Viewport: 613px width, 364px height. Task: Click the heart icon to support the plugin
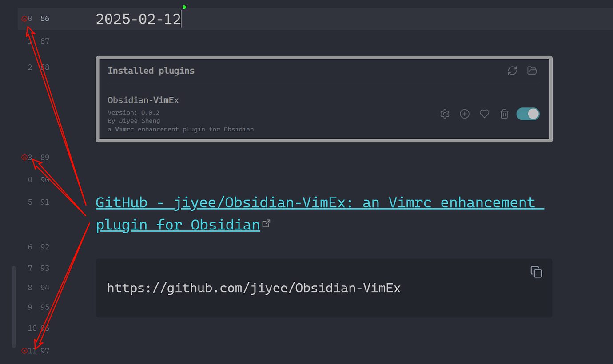point(484,114)
